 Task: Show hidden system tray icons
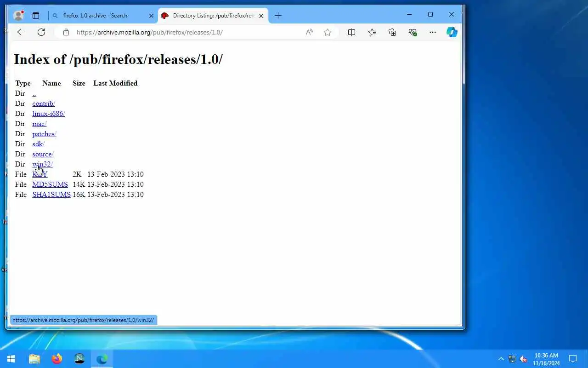coord(501,359)
